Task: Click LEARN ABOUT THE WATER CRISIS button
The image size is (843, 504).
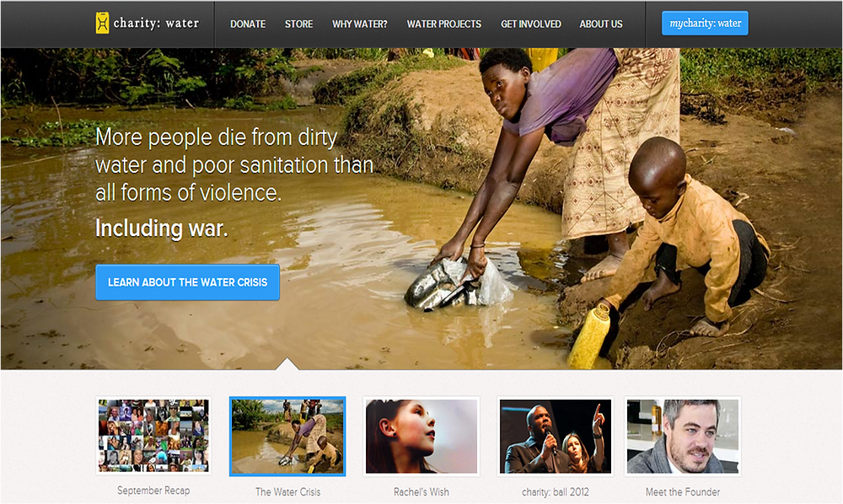Action: (188, 282)
